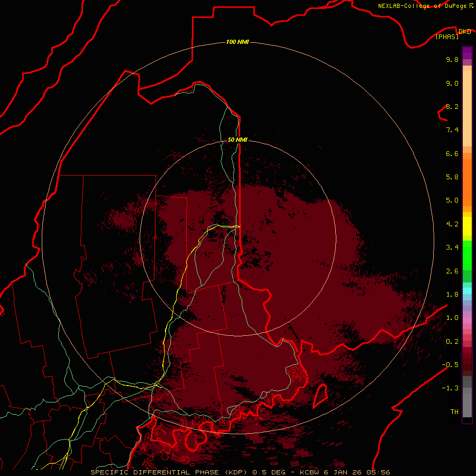Click the 9.8 value on the scale

point(452,59)
